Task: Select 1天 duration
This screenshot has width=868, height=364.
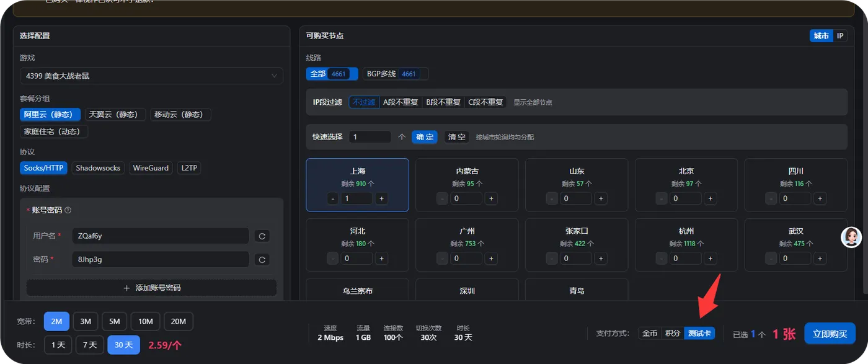Action: (58, 345)
